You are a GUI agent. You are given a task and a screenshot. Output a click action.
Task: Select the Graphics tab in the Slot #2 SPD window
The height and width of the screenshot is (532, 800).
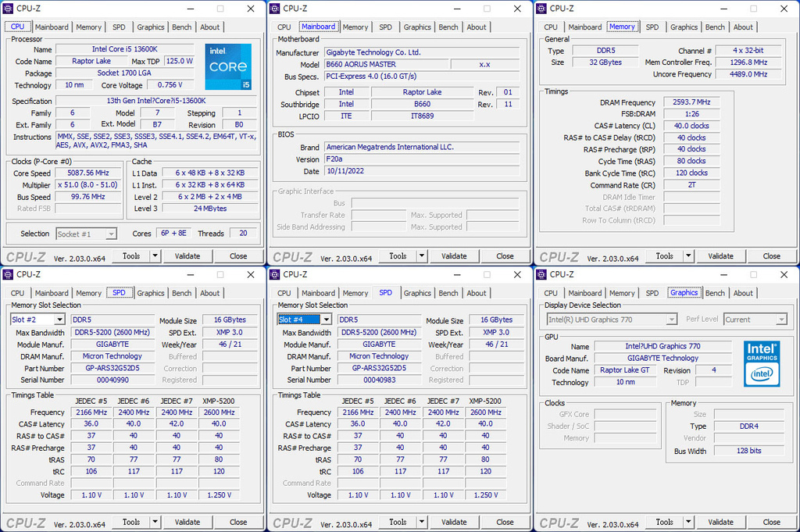pos(151,293)
